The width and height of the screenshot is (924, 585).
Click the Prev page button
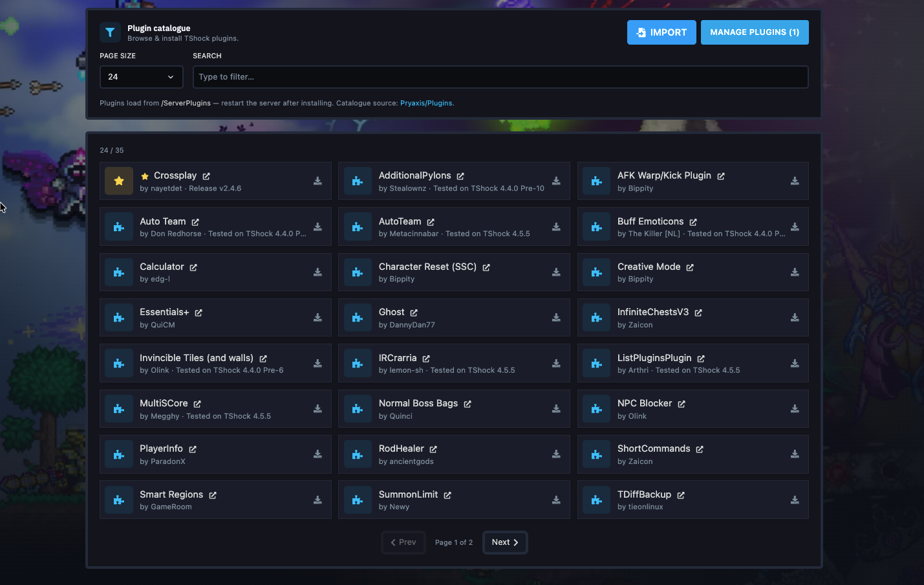(403, 542)
